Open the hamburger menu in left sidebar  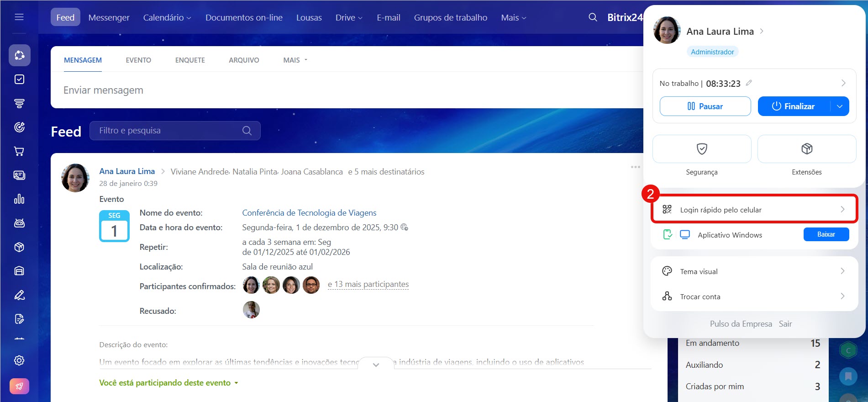(19, 17)
